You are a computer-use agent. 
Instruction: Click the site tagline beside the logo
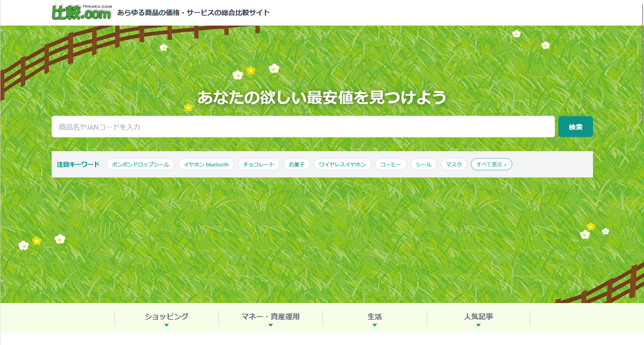(193, 13)
